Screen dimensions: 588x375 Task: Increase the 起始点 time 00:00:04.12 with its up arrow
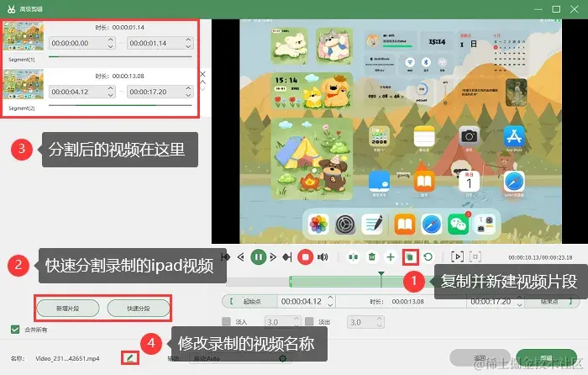[330, 298]
